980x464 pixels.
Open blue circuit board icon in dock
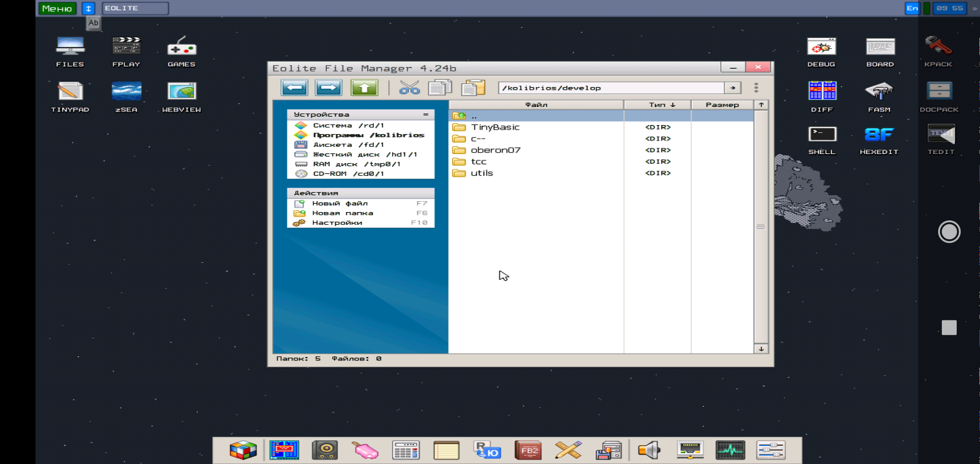point(284,450)
